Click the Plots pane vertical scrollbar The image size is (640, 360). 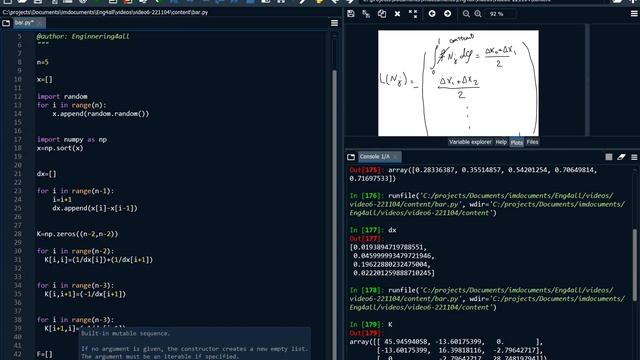point(587,80)
